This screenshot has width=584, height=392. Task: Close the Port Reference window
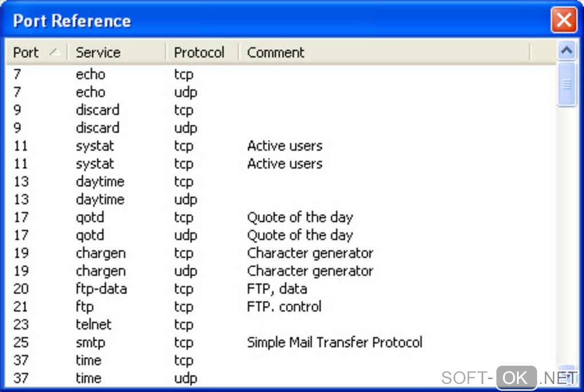point(563,21)
